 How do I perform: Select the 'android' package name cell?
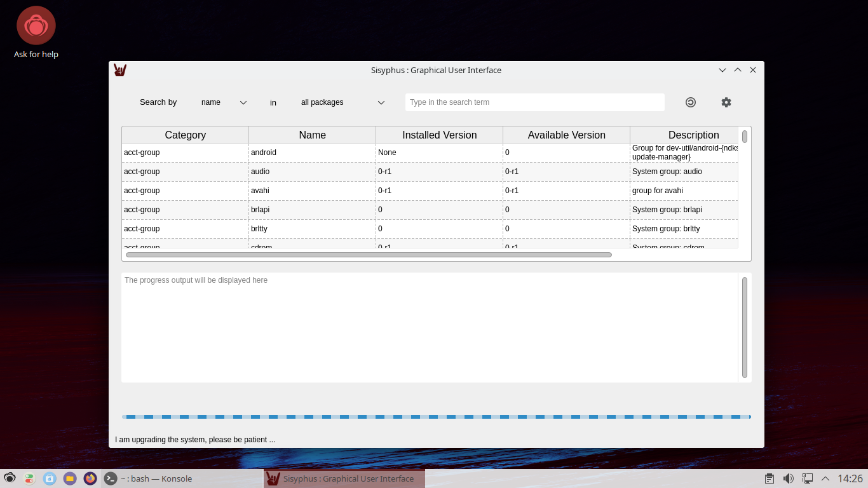click(x=313, y=152)
